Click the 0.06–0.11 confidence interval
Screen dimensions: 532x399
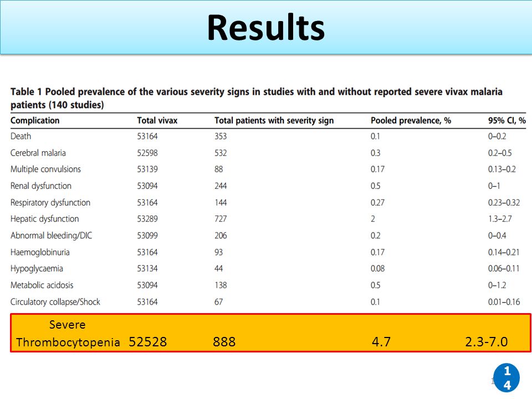[x=504, y=269]
